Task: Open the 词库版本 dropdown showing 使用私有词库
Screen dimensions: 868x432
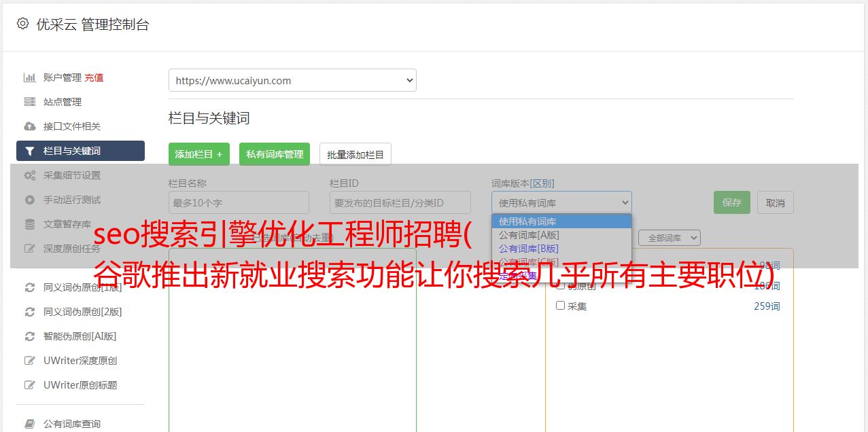Action: point(561,202)
